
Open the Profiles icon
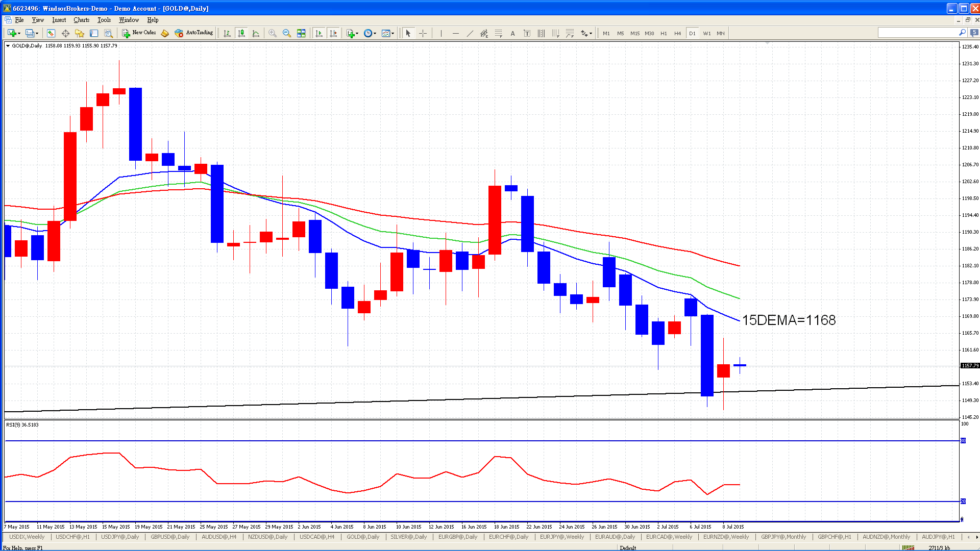(30, 33)
